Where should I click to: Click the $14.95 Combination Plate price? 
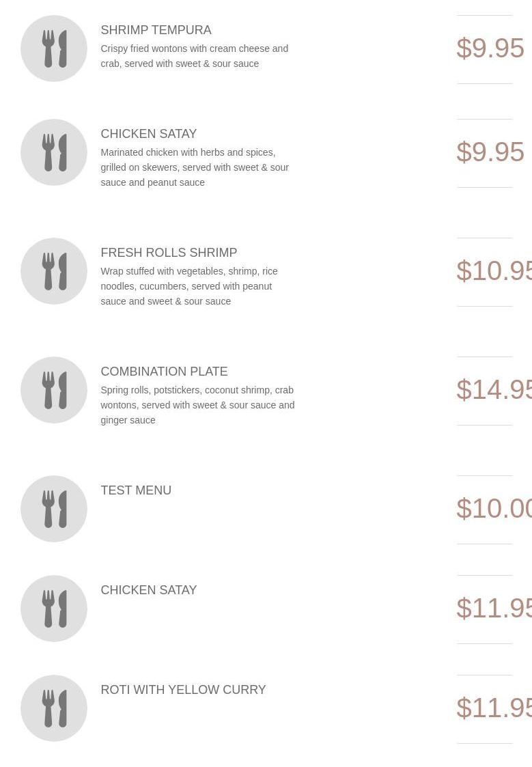coord(494,390)
